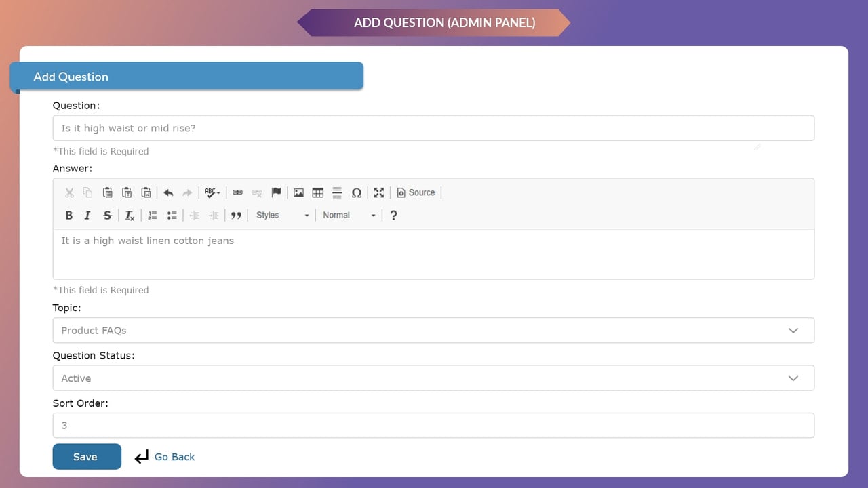Image resolution: width=868 pixels, height=488 pixels.
Task: Toggle italic formatting in the editor
Action: [87, 215]
